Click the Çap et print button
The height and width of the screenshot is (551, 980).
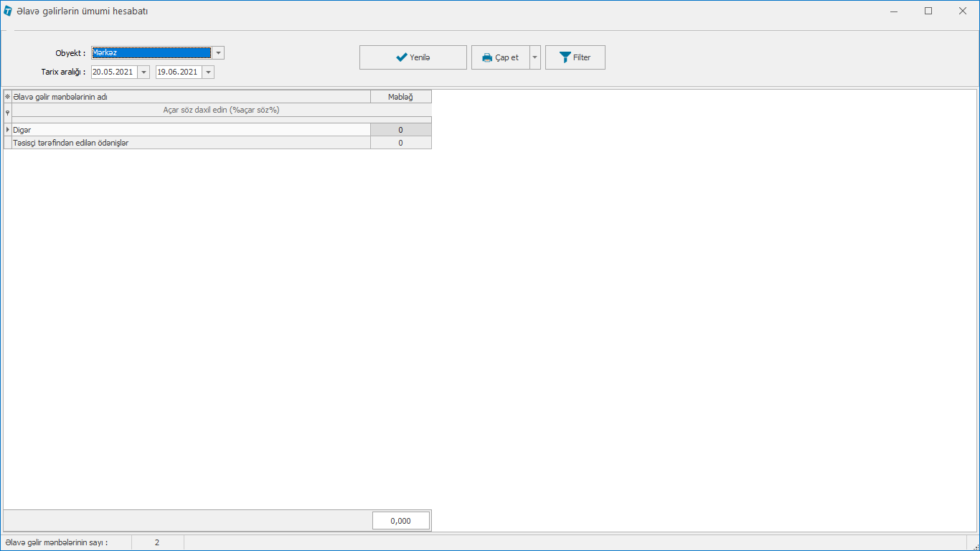pyautogui.click(x=500, y=57)
